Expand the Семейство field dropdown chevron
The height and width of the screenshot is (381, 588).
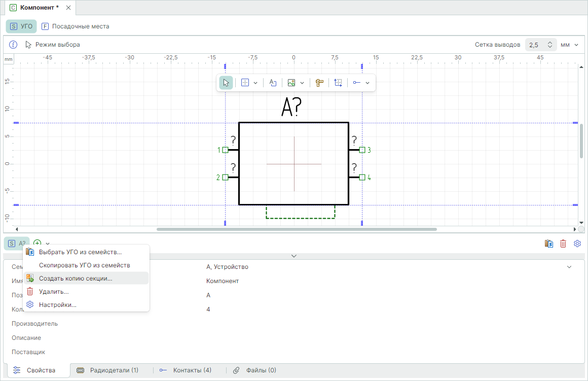[569, 267]
